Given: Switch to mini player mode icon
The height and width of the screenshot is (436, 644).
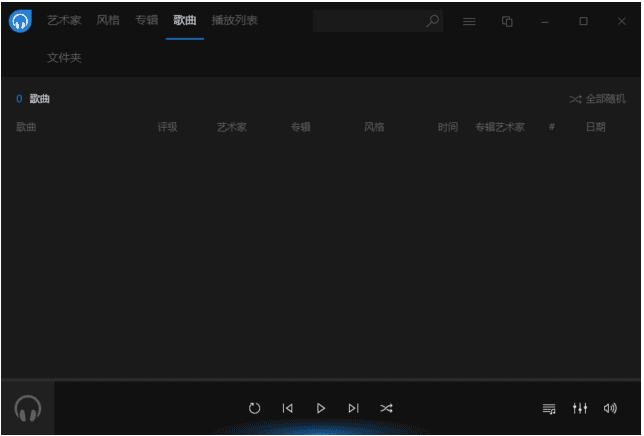Looking at the screenshot, I should 507,21.
